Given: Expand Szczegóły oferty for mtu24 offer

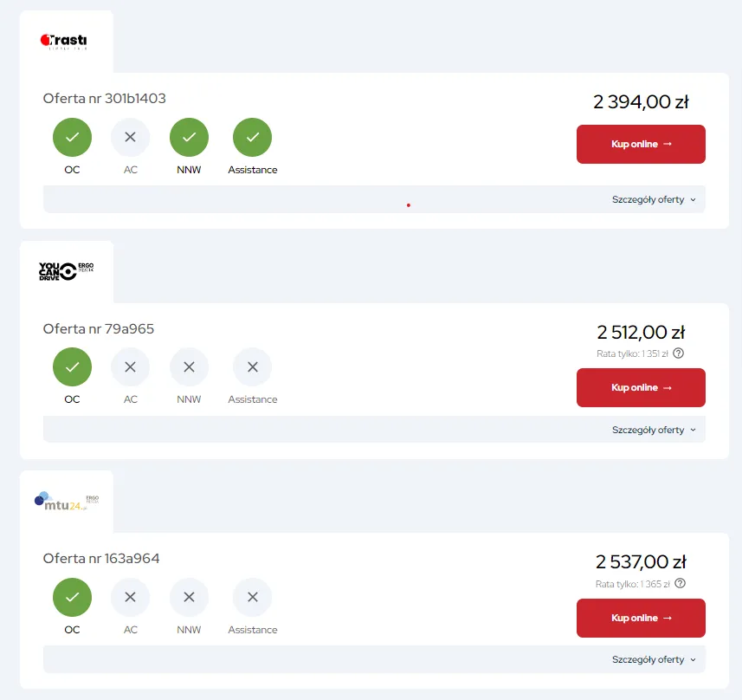Looking at the screenshot, I should [654, 659].
